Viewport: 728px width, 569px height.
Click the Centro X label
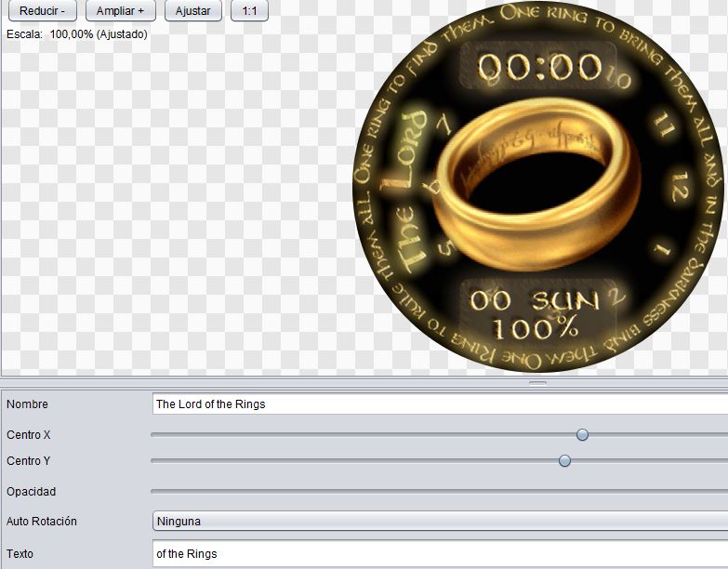coord(28,435)
